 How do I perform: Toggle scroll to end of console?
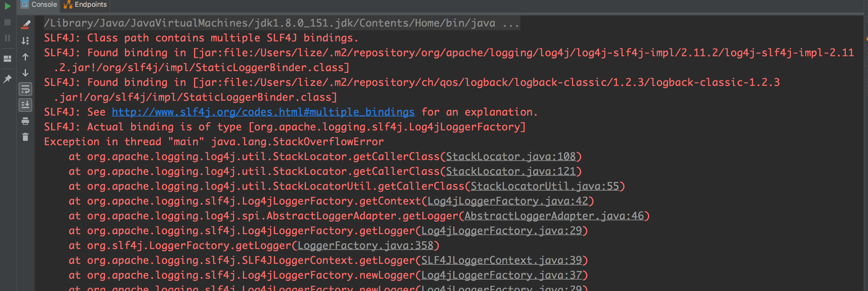(25, 105)
